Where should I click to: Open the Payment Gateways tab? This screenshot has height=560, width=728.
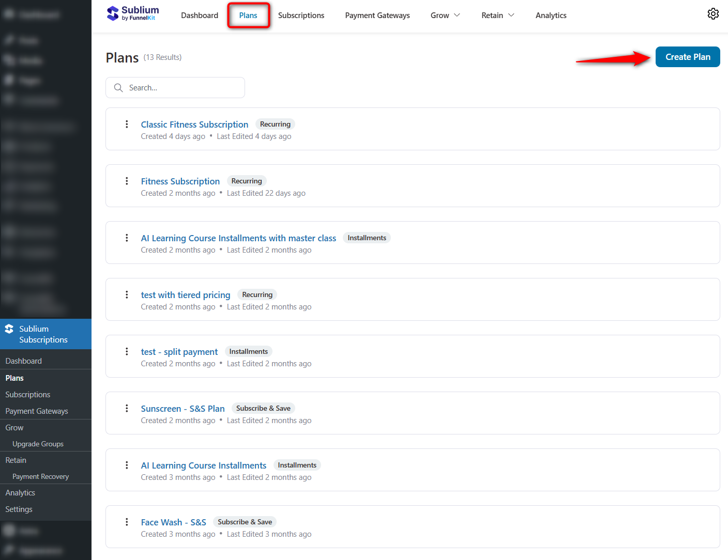(377, 15)
